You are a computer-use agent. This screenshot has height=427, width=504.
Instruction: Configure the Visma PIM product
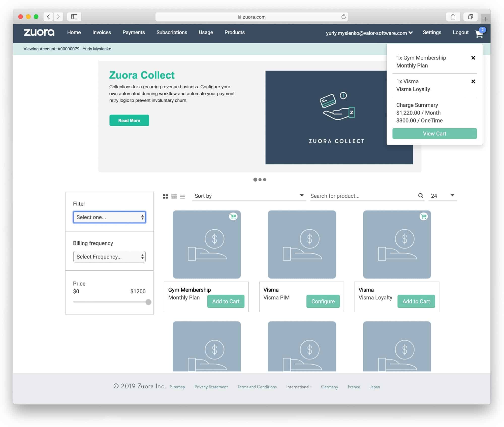coord(323,301)
